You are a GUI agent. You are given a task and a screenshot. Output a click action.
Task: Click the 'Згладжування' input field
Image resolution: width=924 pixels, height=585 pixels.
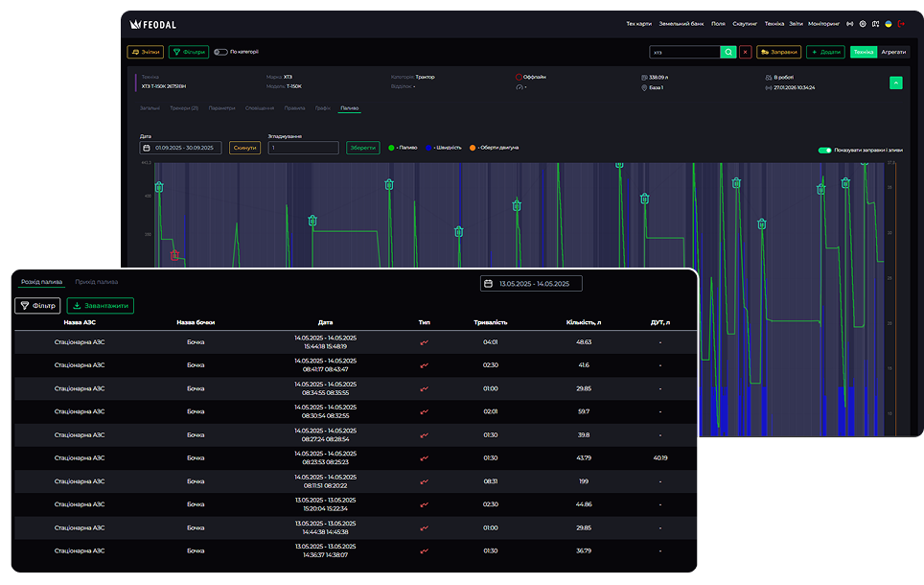coord(303,148)
